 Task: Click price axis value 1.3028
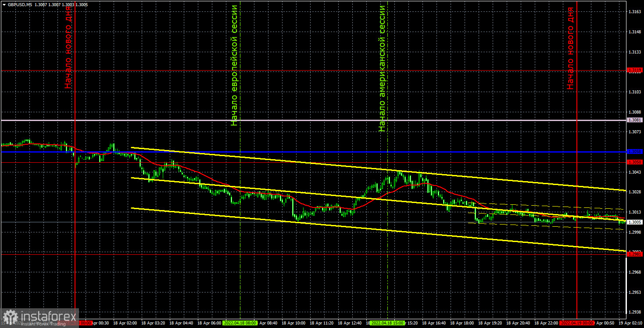[x=635, y=192]
